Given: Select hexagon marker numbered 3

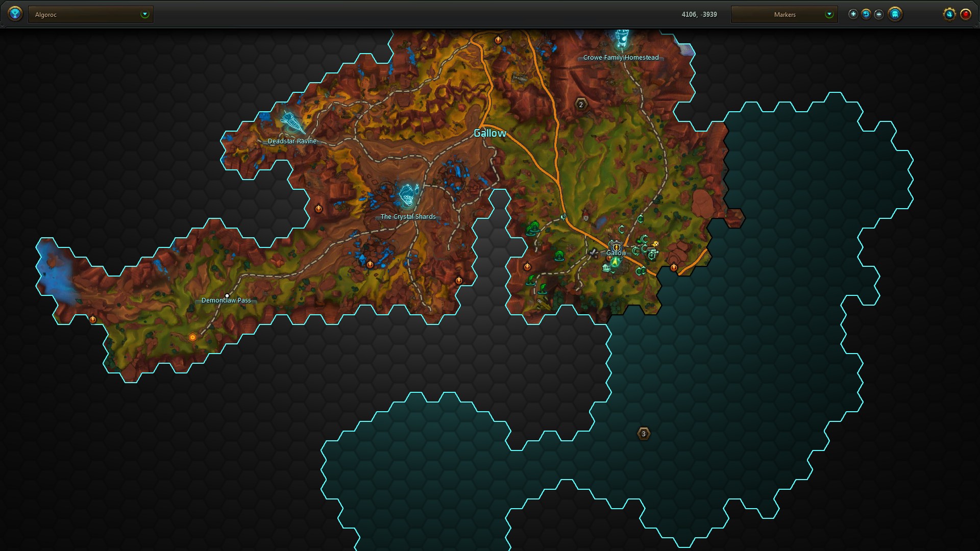Looking at the screenshot, I should click(x=644, y=434).
